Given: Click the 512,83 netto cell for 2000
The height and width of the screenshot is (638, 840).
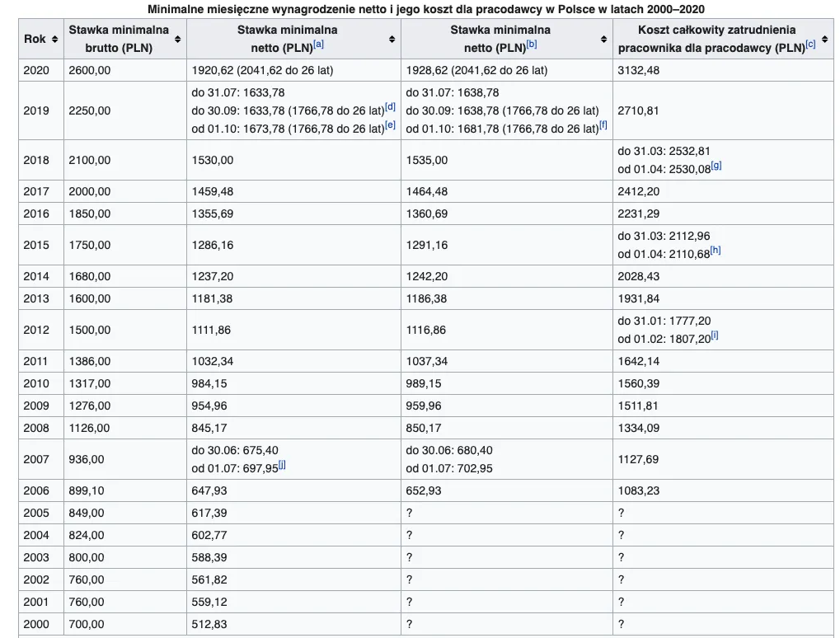Looking at the screenshot, I should [209, 624].
